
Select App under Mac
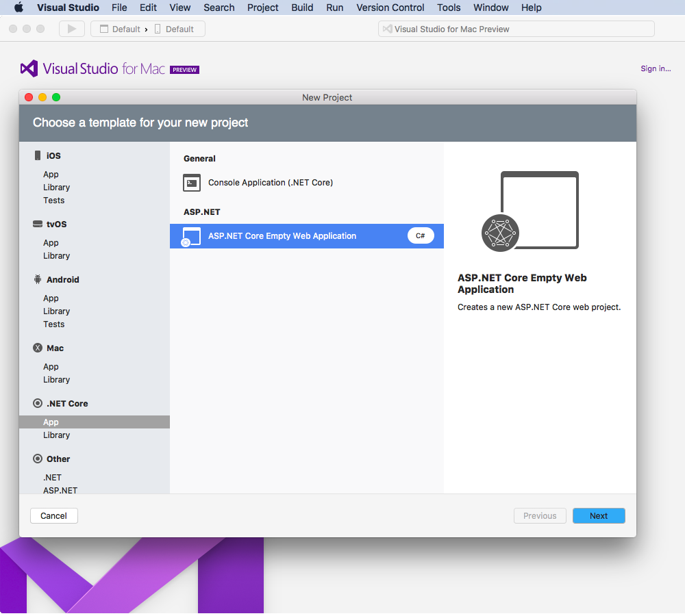(x=51, y=367)
